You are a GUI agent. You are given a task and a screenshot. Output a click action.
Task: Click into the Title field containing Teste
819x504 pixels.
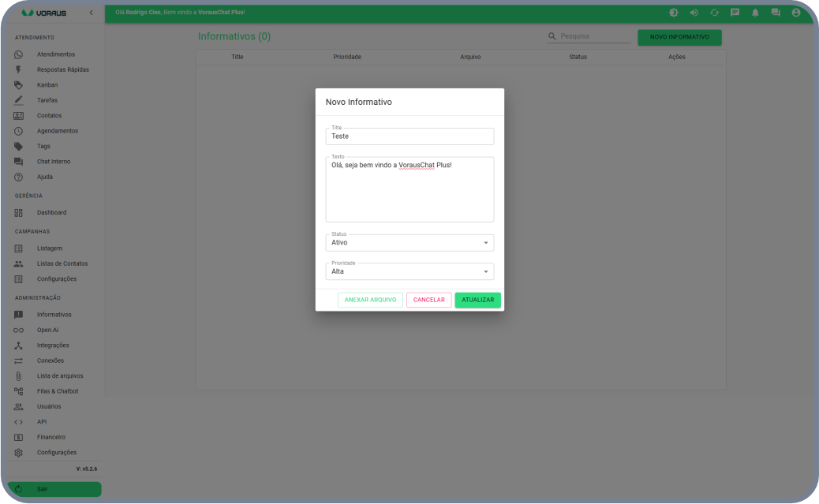coord(409,136)
